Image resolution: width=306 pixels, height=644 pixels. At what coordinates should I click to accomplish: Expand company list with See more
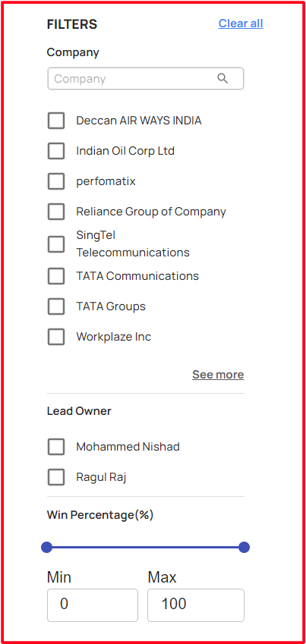coord(218,375)
